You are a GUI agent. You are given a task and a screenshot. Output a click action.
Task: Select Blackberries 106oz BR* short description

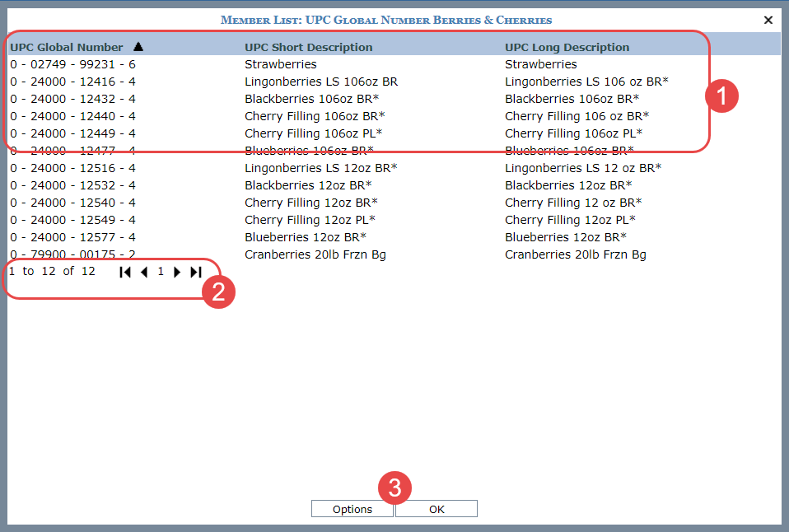(311, 99)
